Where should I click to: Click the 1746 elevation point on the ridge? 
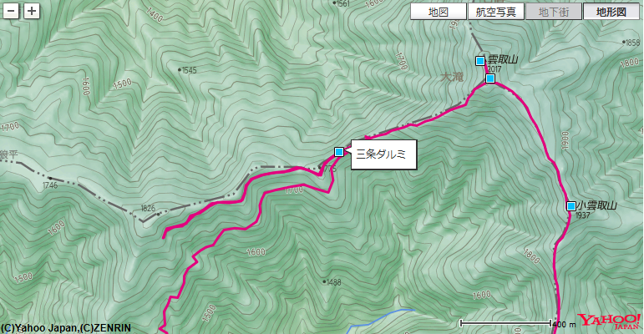[x=50, y=179]
